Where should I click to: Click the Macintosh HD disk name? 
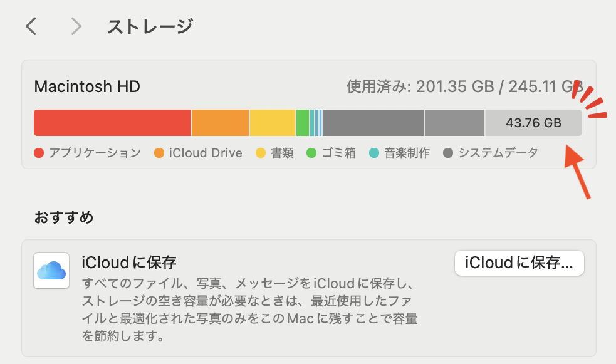[87, 86]
